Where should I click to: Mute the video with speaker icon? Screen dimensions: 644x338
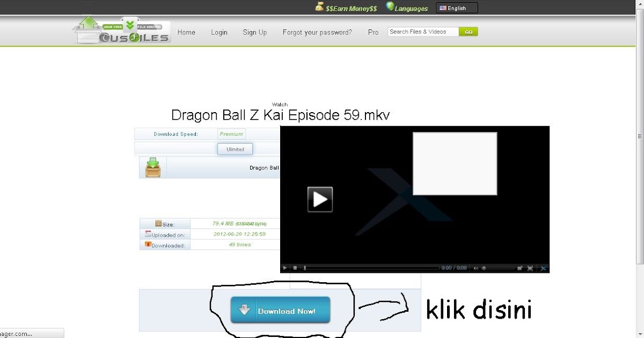coord(476,268)
